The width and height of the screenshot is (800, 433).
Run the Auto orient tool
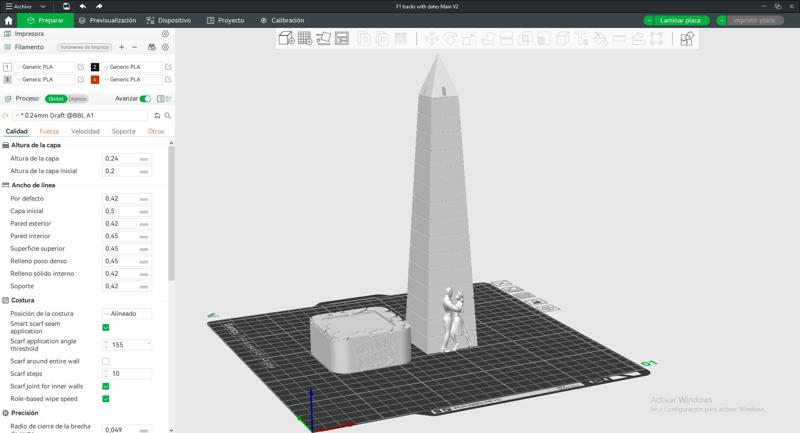coord(323,38)
